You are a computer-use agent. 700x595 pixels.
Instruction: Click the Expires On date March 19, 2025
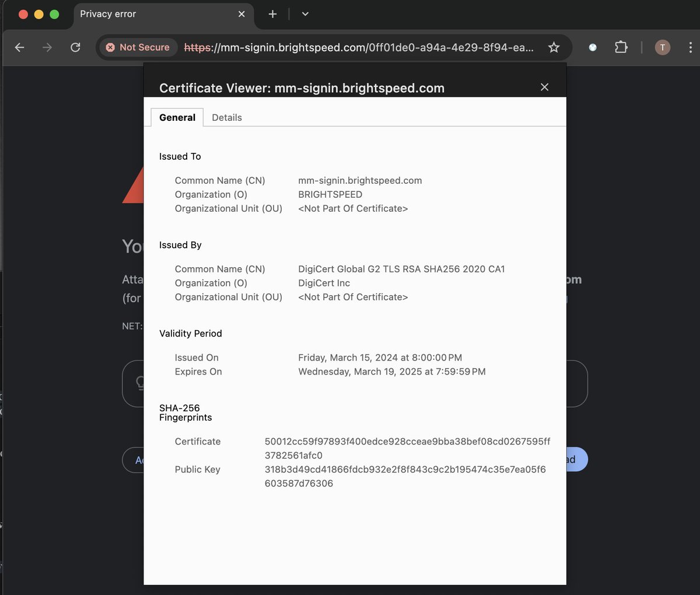(x=392, y=372)
